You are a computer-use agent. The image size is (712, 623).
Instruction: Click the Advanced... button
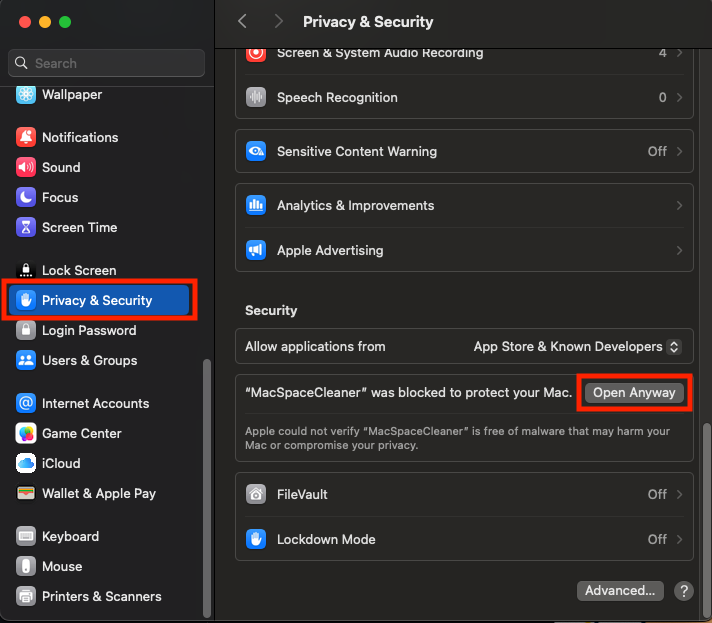[x=620, y=590]
